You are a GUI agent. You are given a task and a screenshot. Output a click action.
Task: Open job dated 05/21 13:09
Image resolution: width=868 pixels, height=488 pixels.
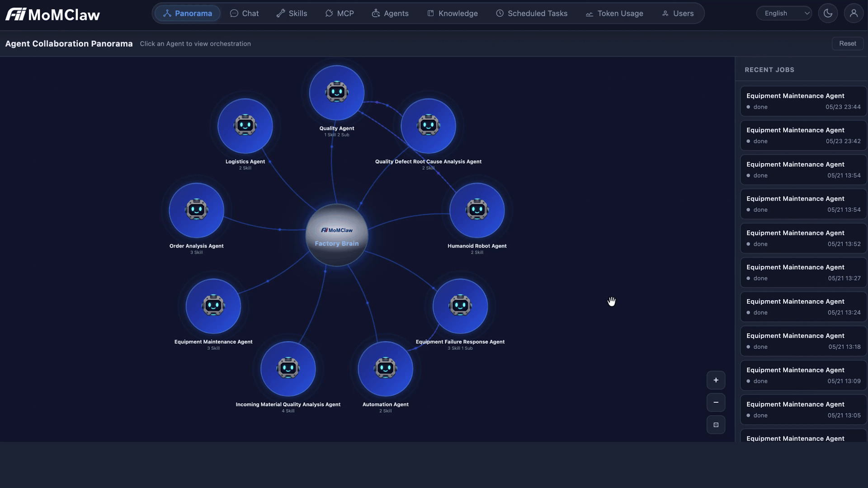point(803,375)
